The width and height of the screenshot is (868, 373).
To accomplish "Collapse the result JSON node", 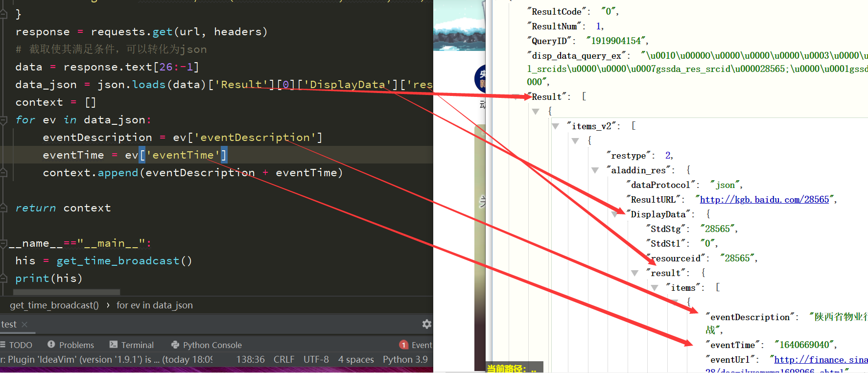I will point(635,273).
